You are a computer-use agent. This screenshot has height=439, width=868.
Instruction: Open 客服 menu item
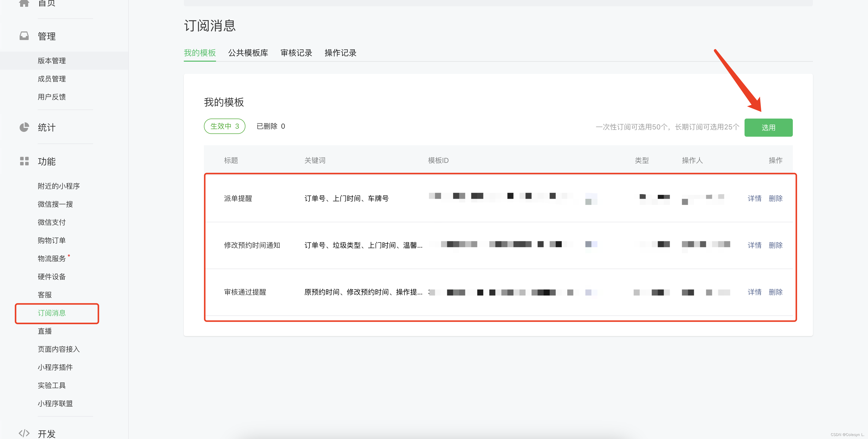[45, 295]
